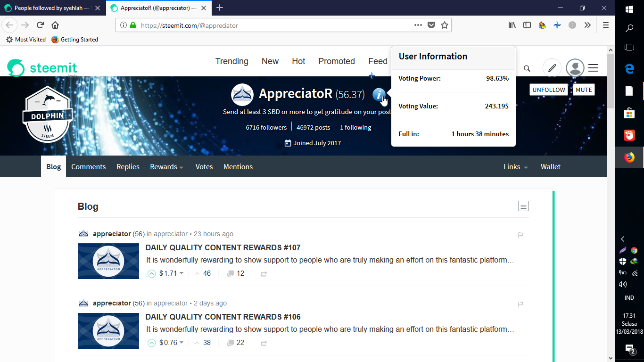The width and height of the screenshot is (644, 362).
Task: Go to Trending posts
Action: coord(232,61)
